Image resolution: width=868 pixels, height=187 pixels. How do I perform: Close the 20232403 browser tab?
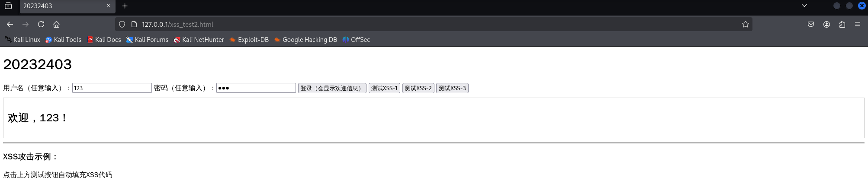[x=109, y=6]
